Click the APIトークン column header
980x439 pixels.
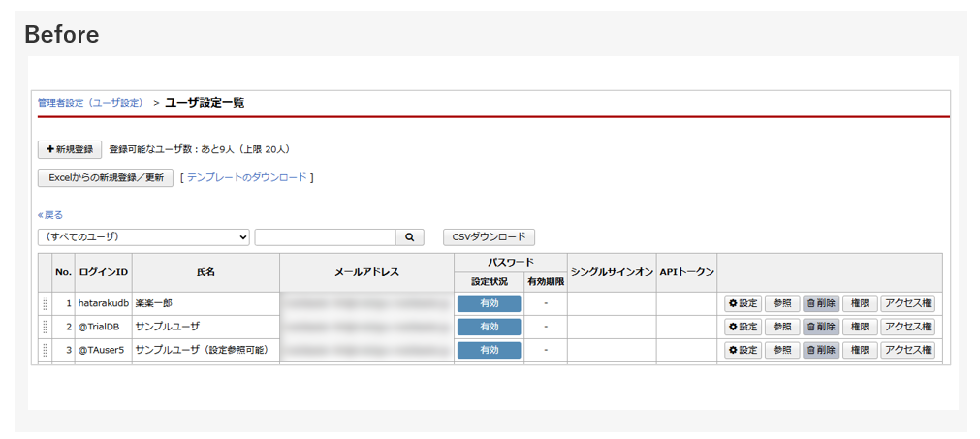click(x=687, y=272)
